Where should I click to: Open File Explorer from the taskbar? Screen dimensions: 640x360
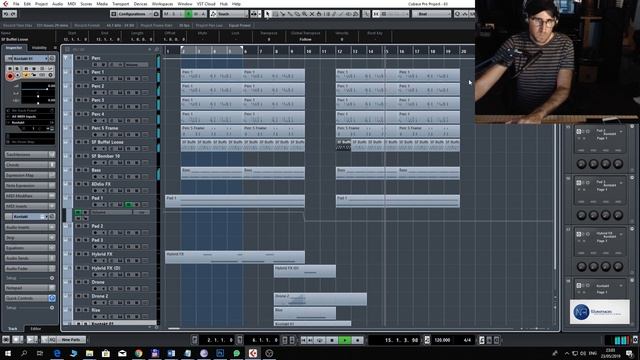(89, 353)
